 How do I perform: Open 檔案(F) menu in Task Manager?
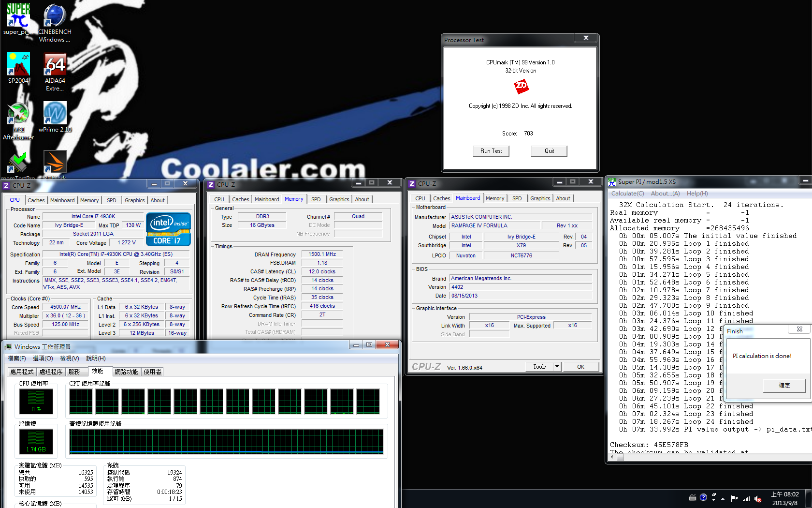point(17,359)
